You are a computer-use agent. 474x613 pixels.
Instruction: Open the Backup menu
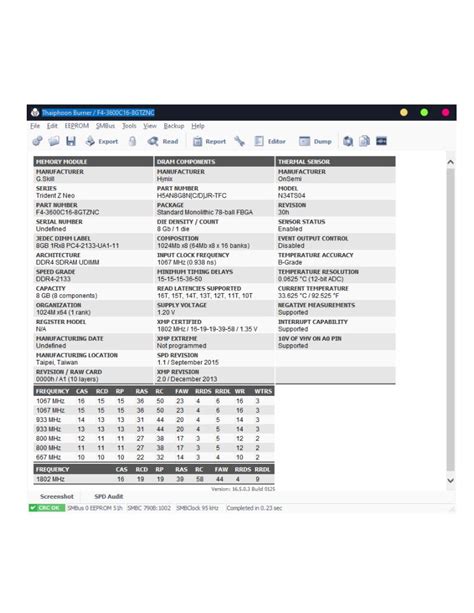coord(174,126)
